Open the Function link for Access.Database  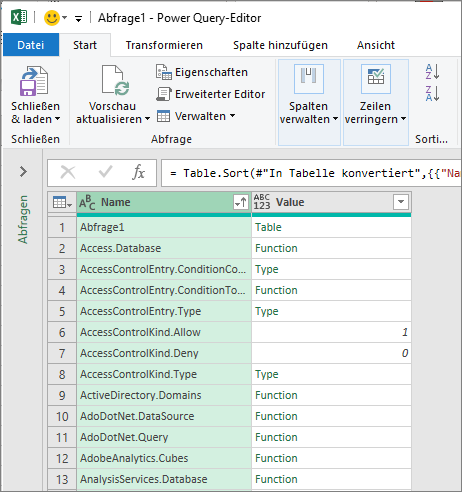(x=276, y=248)
